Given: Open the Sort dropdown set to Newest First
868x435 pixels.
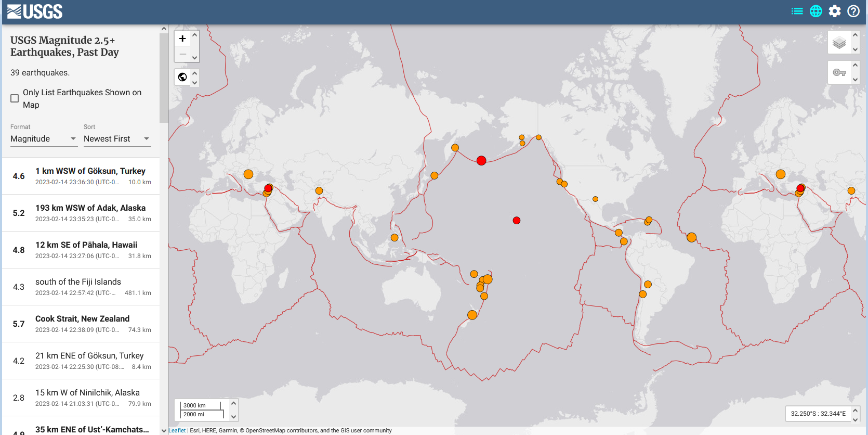Looking at the screenshot, I should click(117, 139).
